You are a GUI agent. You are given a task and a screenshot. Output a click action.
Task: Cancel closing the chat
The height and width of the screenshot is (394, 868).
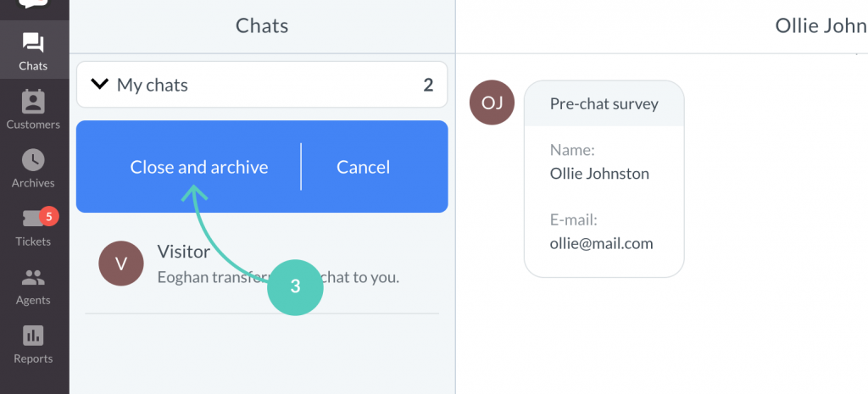tap(363, 167)
